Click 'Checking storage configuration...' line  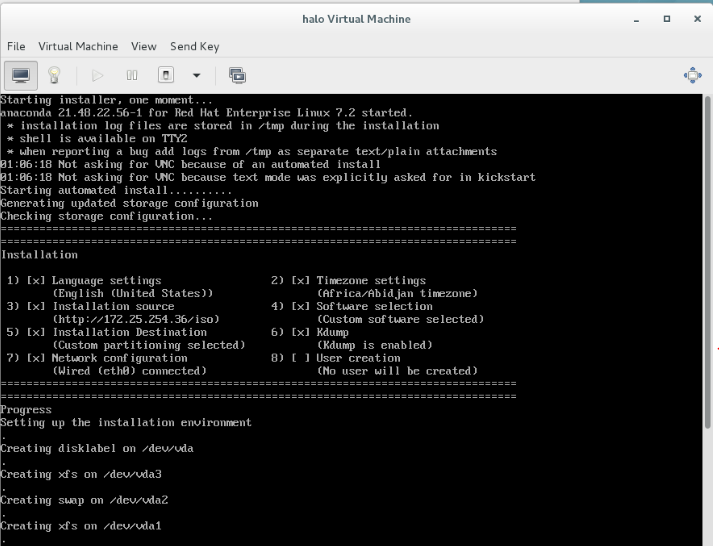point(106,216)
